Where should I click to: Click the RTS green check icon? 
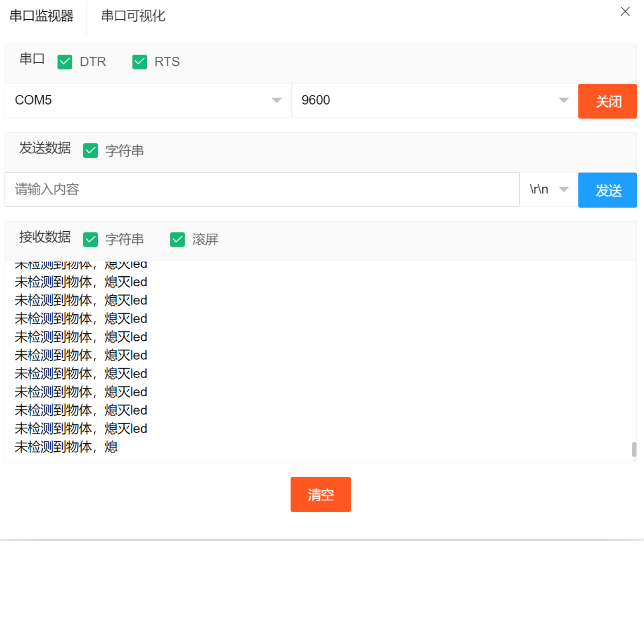pyautogui.click(x=139, y=62)
